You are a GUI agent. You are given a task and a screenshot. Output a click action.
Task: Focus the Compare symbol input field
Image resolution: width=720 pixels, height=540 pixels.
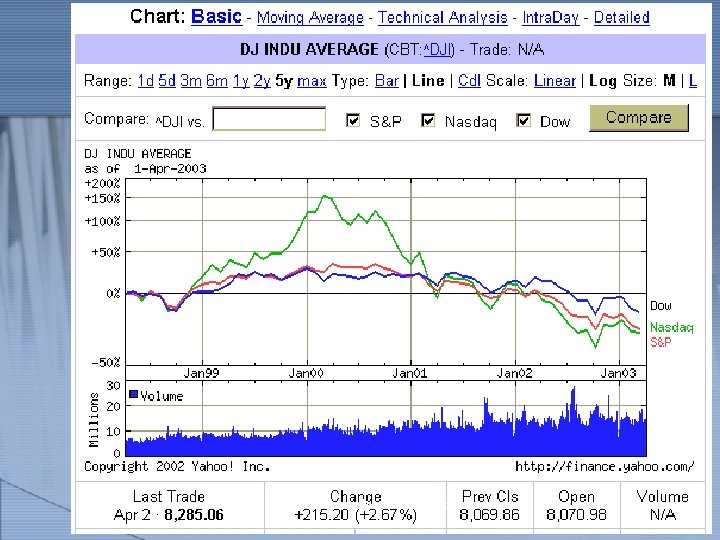[x=269, y=119]
